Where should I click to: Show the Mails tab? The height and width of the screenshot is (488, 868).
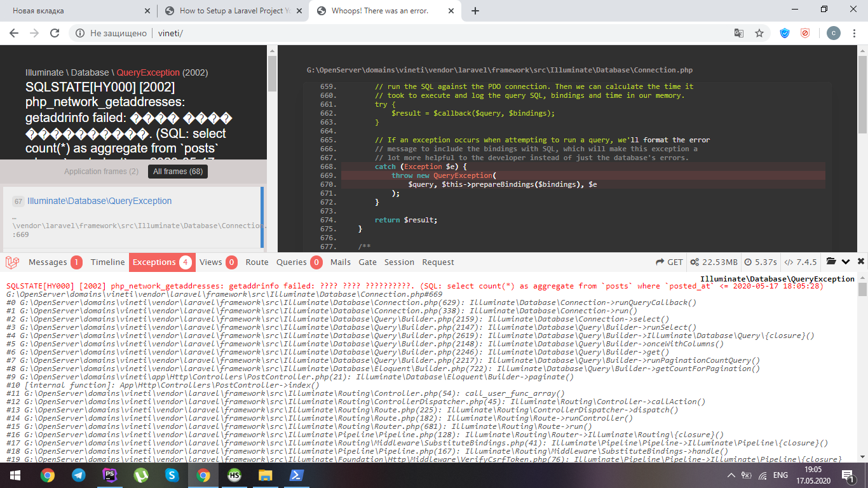(341, 262)
